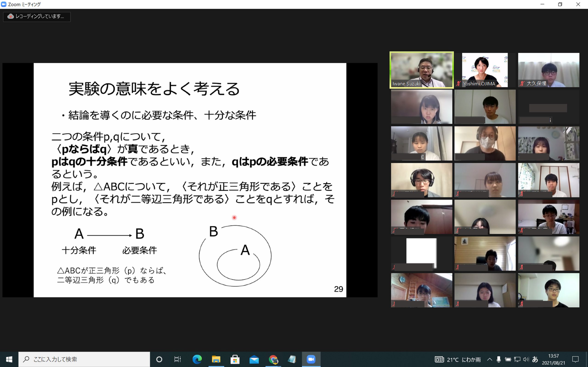Open Task View from the taskbar
This screenshot has height=367, width=588.
pyautogui.click(x=178, y=359)
